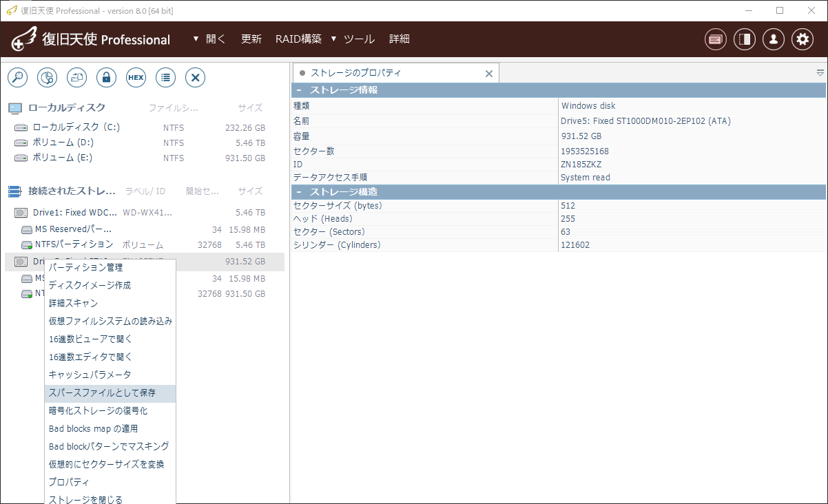Click the 容量 property label
The image size is (828, 504).
[302, 136]
